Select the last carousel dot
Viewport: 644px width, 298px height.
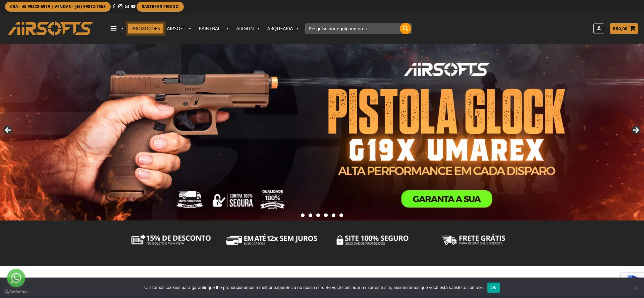pyautogui.click(x=341, y=215)
